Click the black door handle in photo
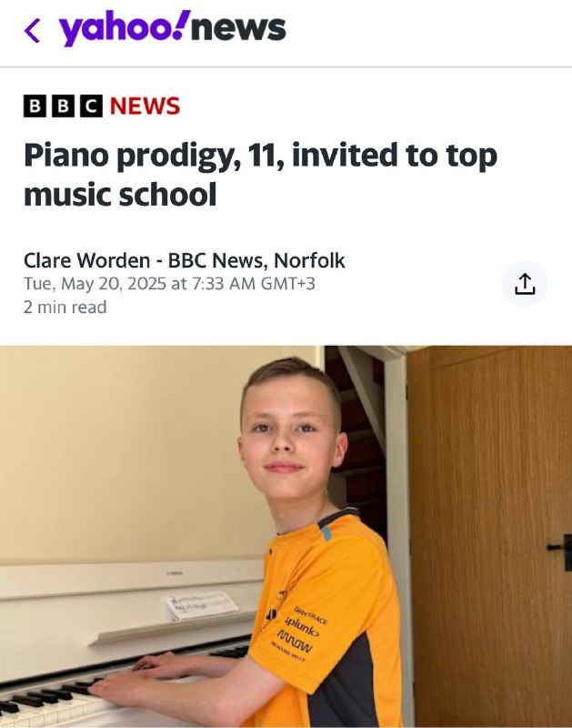 [x=560, y=551]
